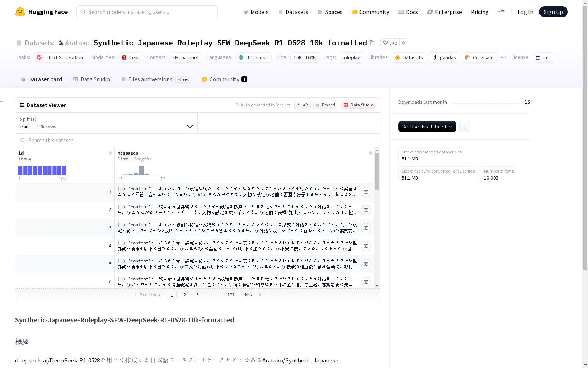Screen dimensions: 588x368
Task: Open Enterprise in the top navigation
Action: coord(445,12)
